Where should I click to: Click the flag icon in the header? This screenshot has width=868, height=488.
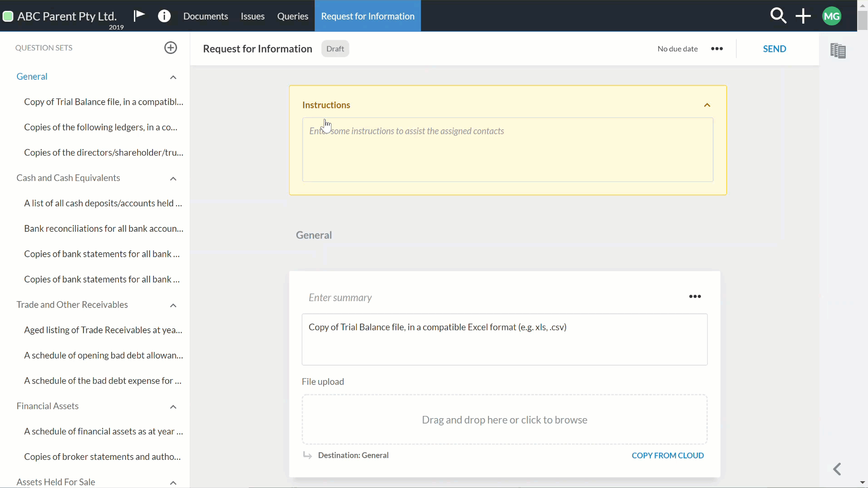[139, 16]
